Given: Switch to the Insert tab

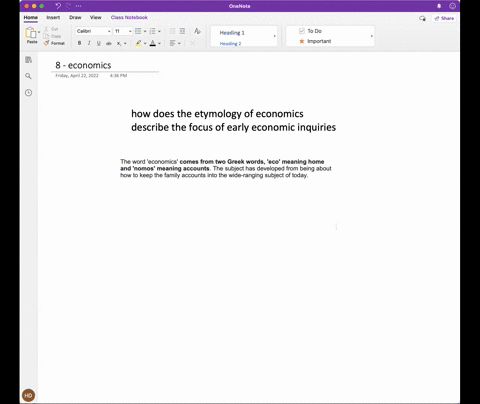Looking at the screenshot, I should point(53,17).
